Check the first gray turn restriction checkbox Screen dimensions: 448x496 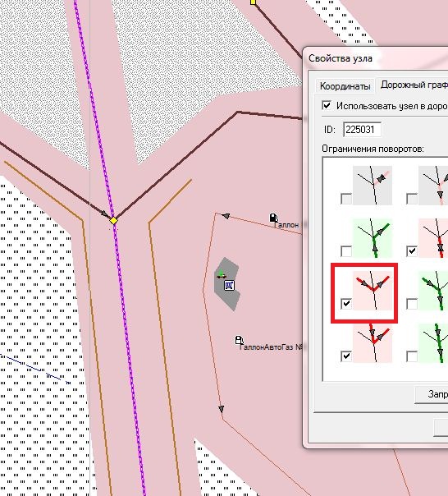coord(346,199)
